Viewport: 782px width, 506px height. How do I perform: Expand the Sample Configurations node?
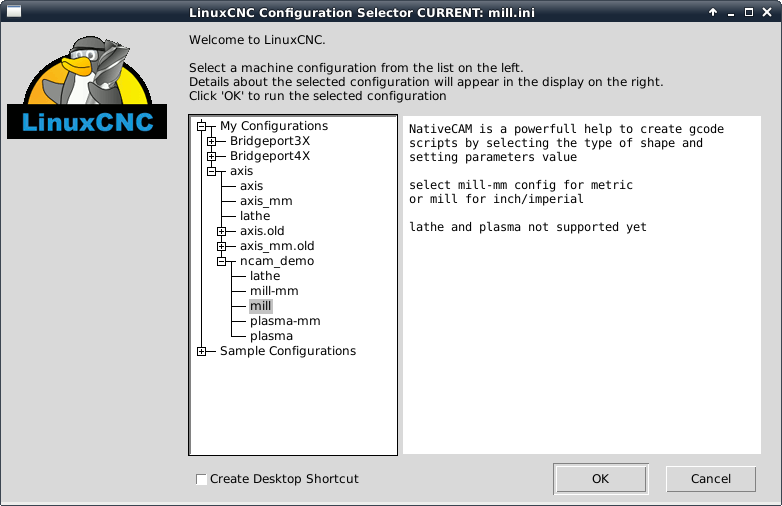(x=201, y=351)
